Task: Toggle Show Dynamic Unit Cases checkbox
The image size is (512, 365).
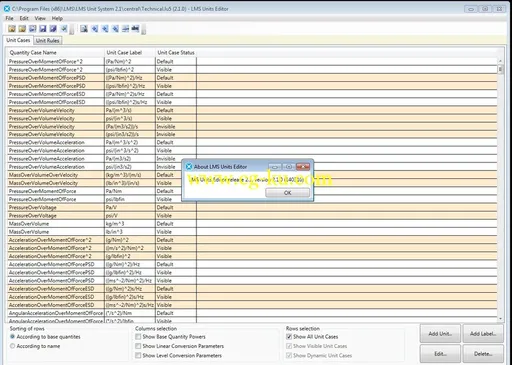Action: pos(289,355)
